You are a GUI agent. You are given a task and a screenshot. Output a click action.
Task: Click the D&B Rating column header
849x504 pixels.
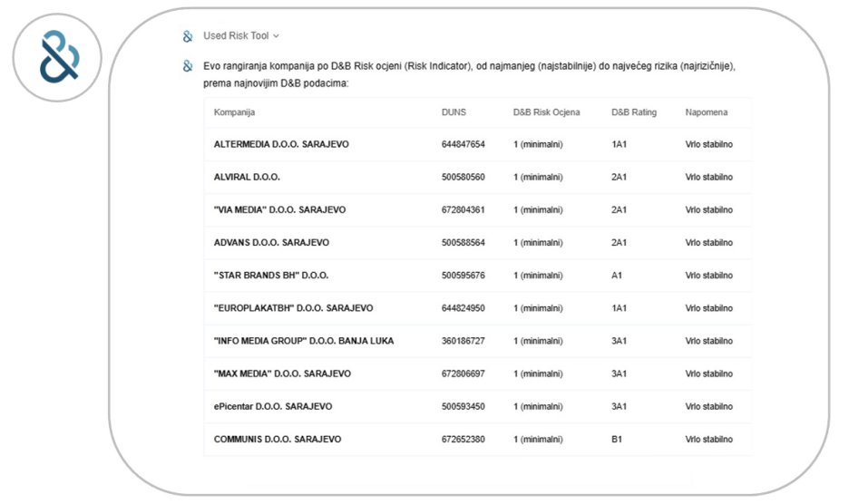(x=633, y=112)
